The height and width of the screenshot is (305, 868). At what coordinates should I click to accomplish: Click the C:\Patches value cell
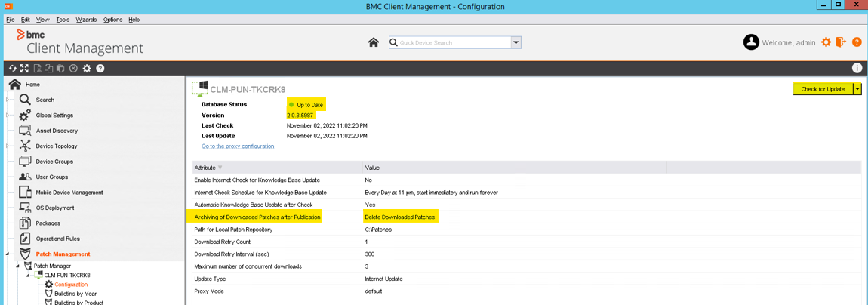coord(379,230)
